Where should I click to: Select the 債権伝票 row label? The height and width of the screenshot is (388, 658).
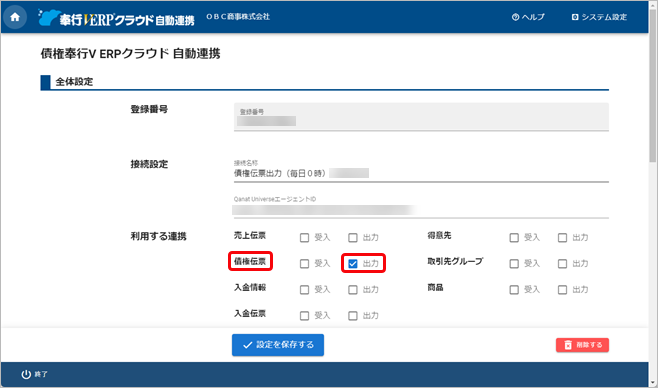[250, 261]
